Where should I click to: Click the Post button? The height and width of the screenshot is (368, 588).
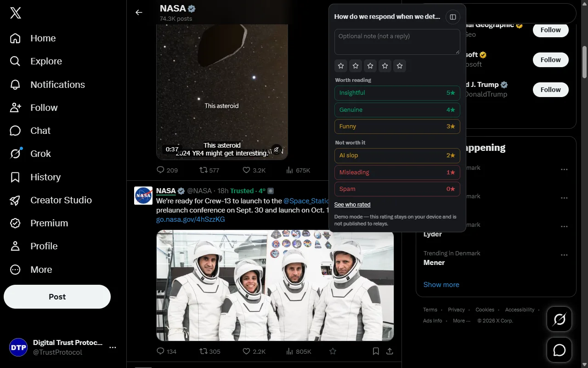57,297
